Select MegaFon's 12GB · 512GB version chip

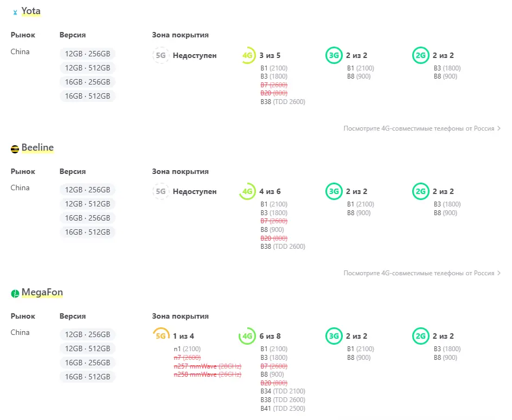(x=87, y=348)
